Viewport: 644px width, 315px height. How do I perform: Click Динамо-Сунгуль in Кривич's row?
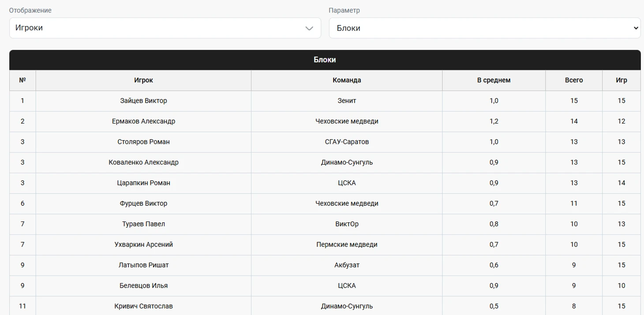point(347,306)
